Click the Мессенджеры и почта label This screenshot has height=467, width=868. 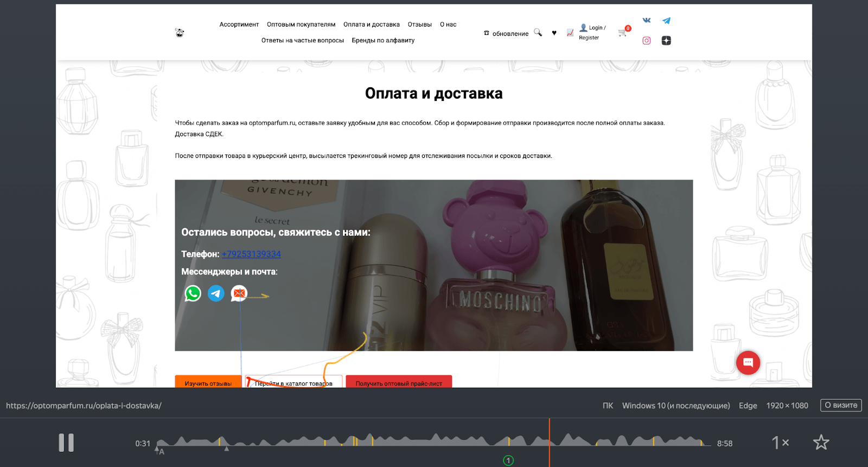tap(229, 272)
